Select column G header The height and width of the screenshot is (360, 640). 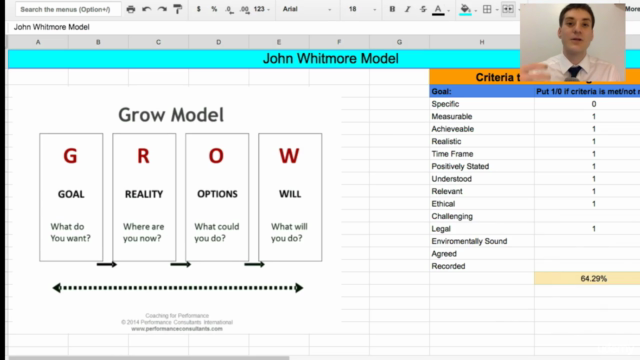[399, 42]
